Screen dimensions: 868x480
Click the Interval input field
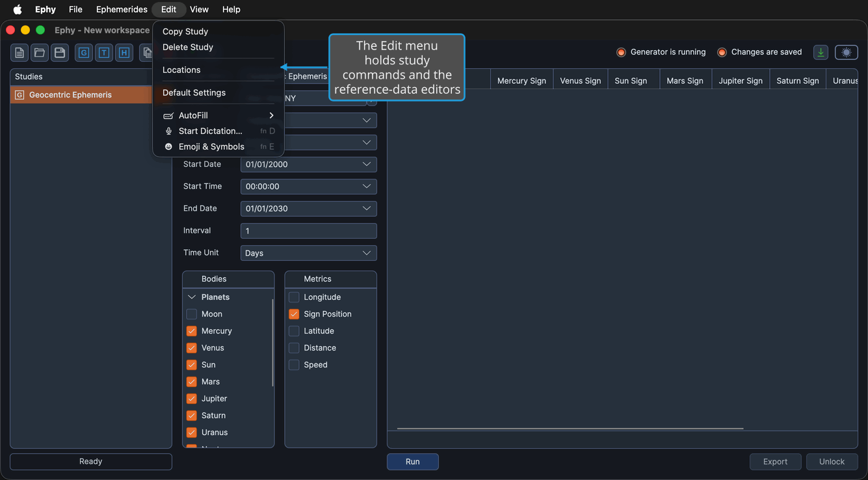[x=309, y=231]
